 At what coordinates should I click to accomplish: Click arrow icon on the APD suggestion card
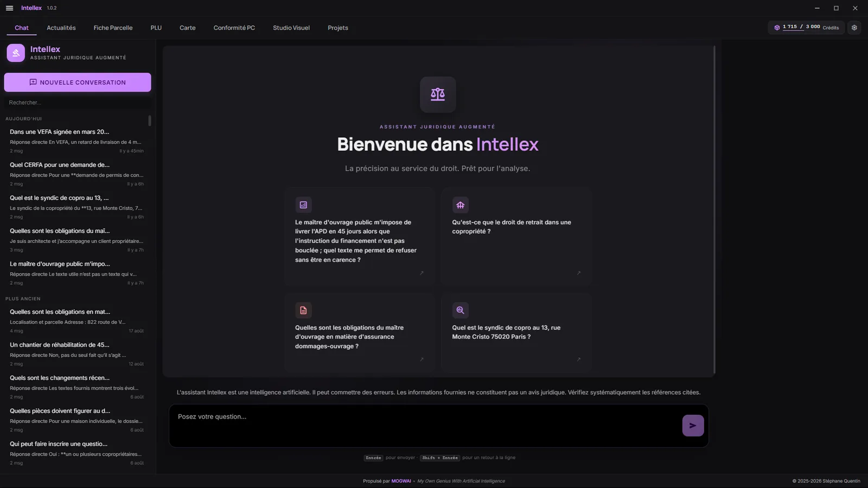pyautogui.click(x=422, y=273)
